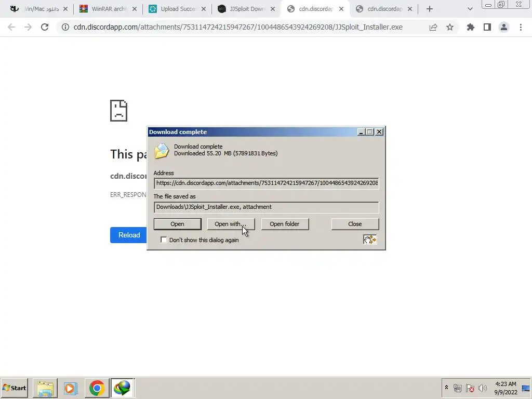Go back with the browser back arrow
532x399 pixels.
coord(11,27)
